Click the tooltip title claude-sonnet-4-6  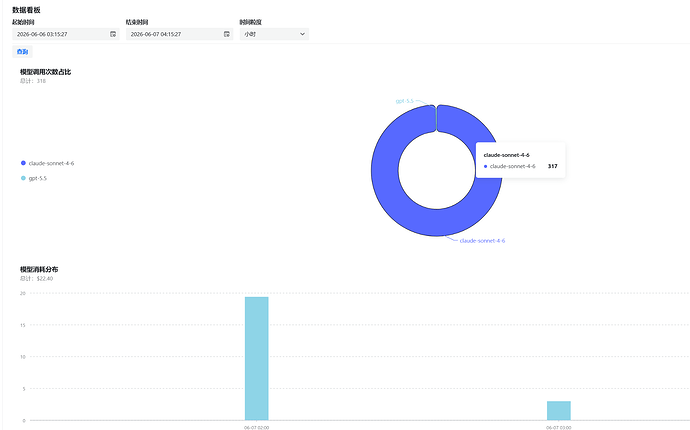(506, 155)
